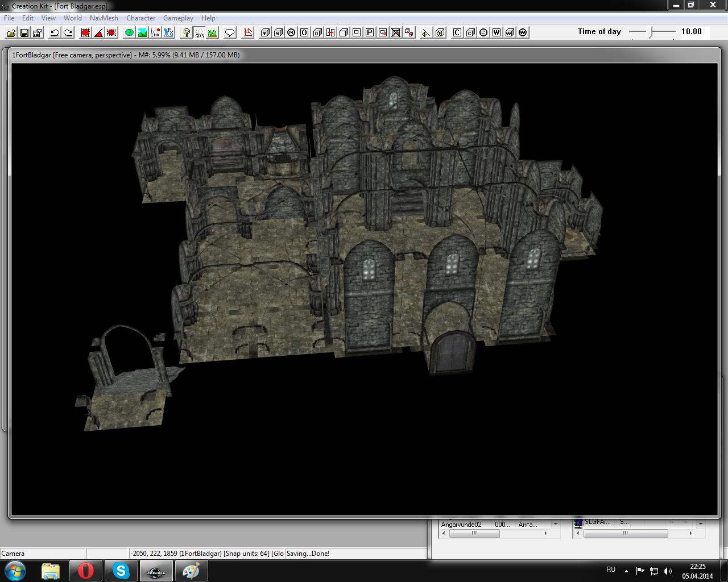Open World Space globe icon

(130, 32)
